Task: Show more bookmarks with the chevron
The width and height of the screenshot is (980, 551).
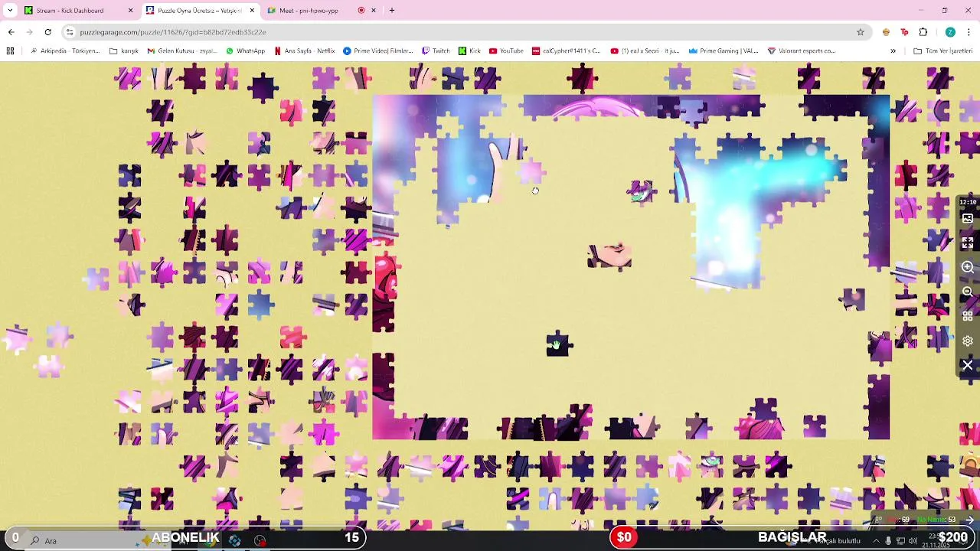Action: [x=893, y=51]
